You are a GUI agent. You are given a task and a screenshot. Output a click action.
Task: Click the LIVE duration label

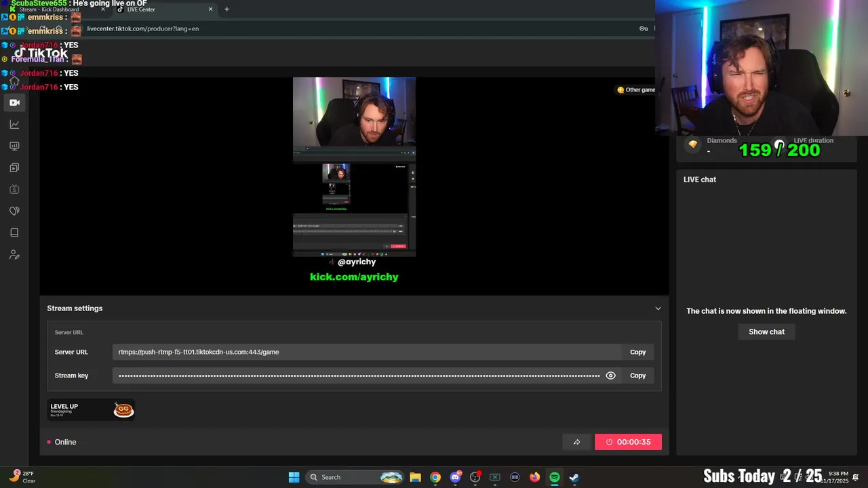click(813, 140)
